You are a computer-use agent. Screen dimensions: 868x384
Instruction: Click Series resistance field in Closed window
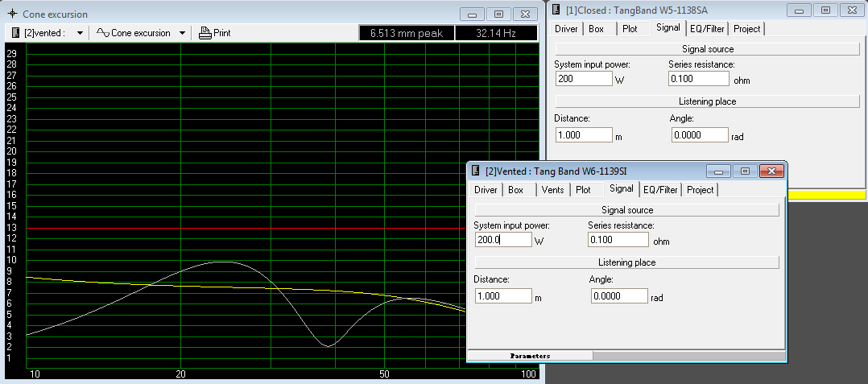coord(699,79)
